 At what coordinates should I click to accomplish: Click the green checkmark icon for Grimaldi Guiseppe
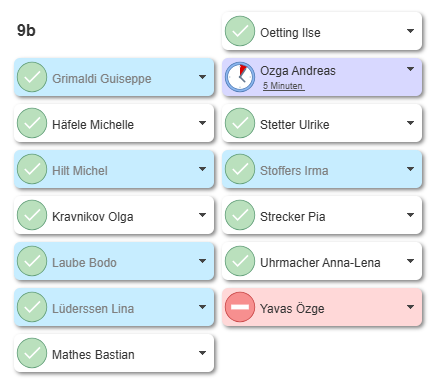click(x=32, y=77)
